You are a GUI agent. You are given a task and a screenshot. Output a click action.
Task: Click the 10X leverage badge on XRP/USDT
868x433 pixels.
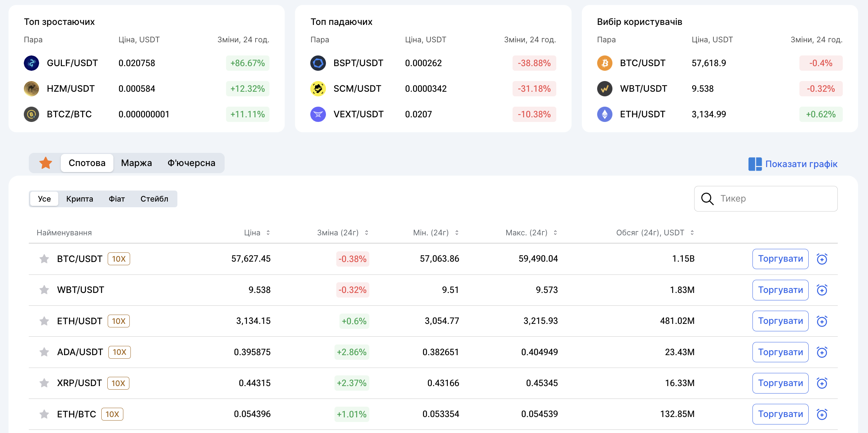(118, 383)
